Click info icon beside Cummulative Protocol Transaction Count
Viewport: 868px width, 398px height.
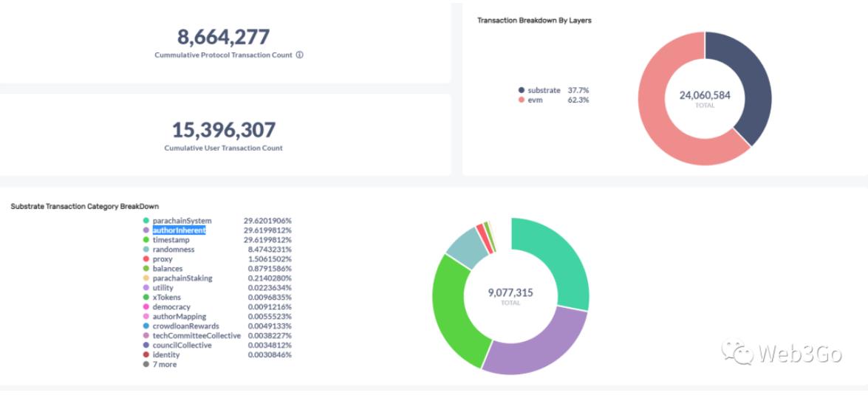tap(300, 55)
